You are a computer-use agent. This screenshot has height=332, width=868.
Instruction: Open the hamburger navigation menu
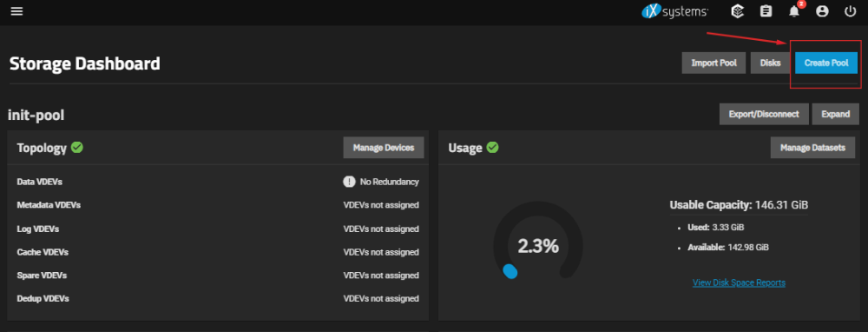click(x=16, y=11)
